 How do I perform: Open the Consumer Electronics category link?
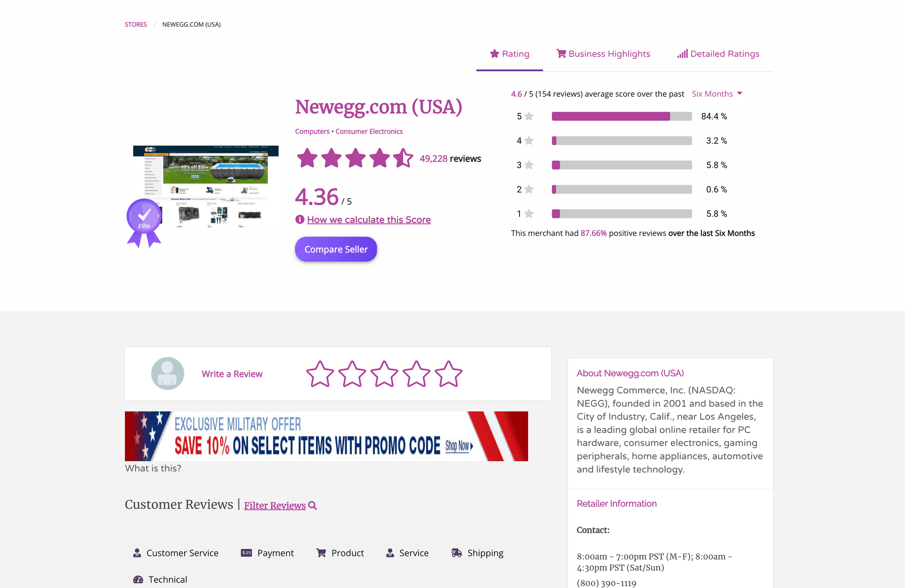(369, 131)
